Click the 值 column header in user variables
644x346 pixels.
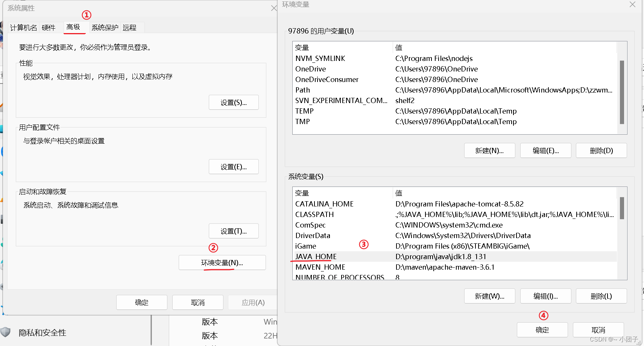click(505, 47)
